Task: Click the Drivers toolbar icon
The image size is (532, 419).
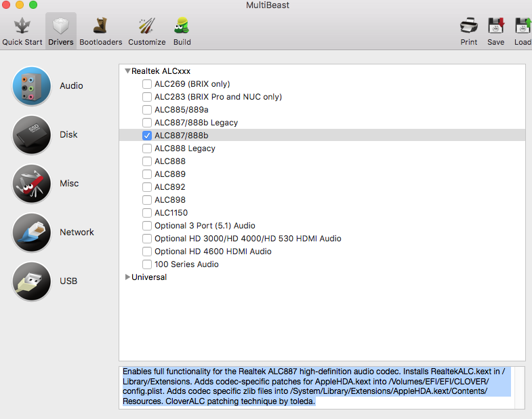Action: click(x=61, y=26)
